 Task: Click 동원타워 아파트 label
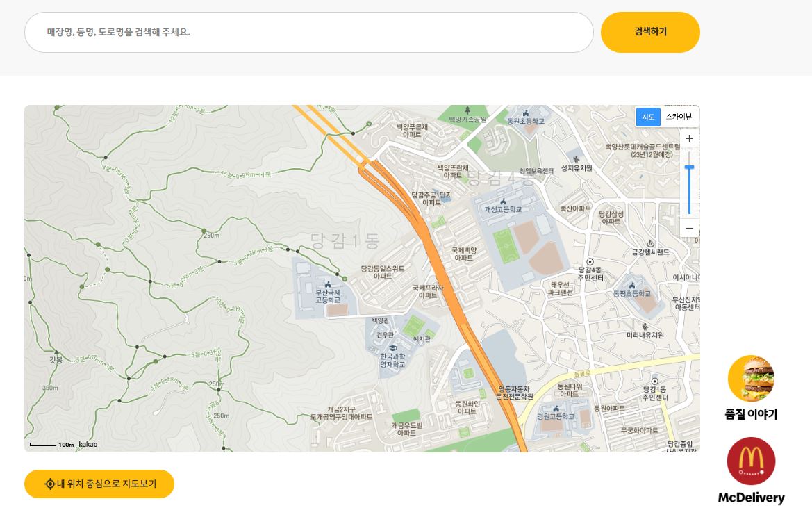(570, 391)
